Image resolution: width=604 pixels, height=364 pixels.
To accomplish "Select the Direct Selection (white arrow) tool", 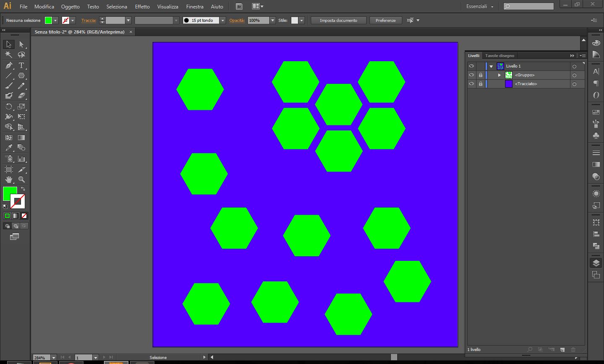I will [21, 44].
